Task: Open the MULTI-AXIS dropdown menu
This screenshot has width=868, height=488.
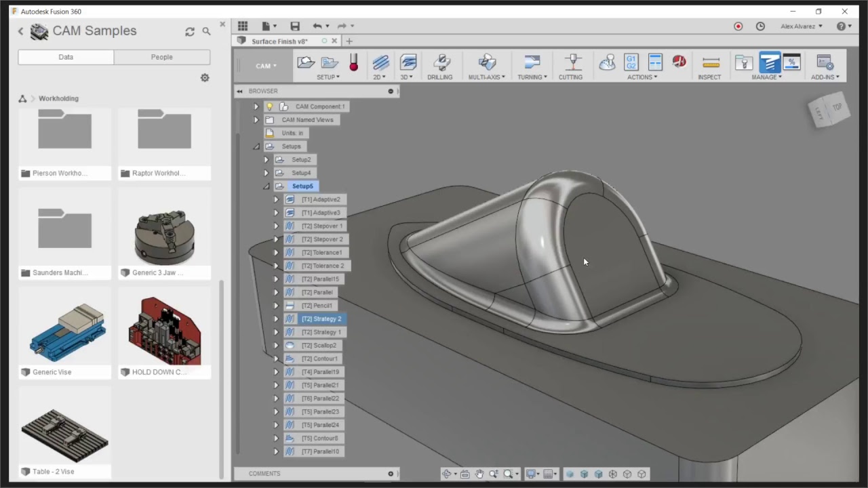Action: [x=486, y=77]
